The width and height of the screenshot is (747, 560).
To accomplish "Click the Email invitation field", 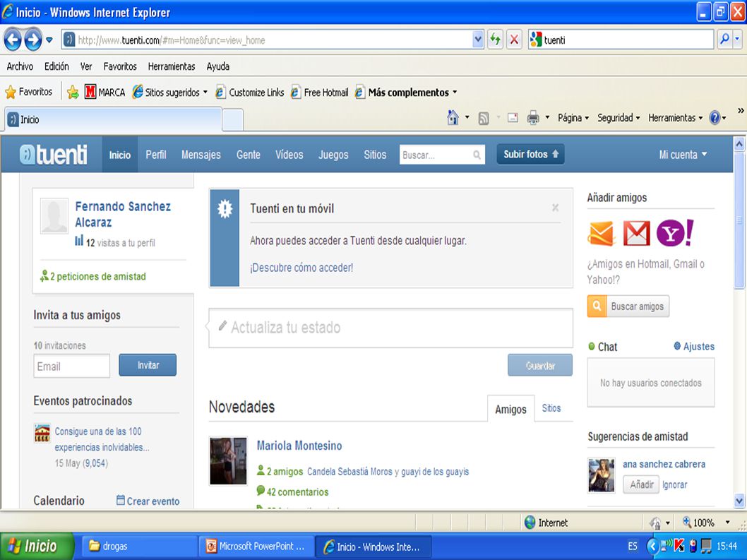I will pyautogui.click(x=71, y=366).
